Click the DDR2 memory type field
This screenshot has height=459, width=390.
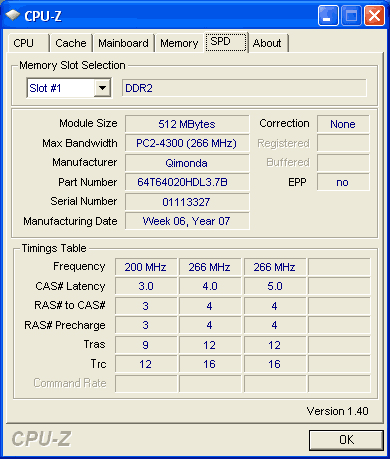tap(244, 88)
